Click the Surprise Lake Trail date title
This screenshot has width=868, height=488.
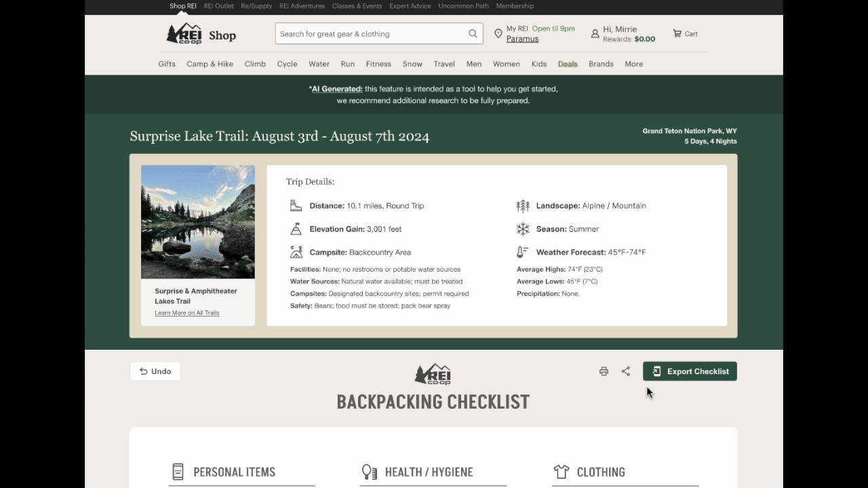click(279, 136)
